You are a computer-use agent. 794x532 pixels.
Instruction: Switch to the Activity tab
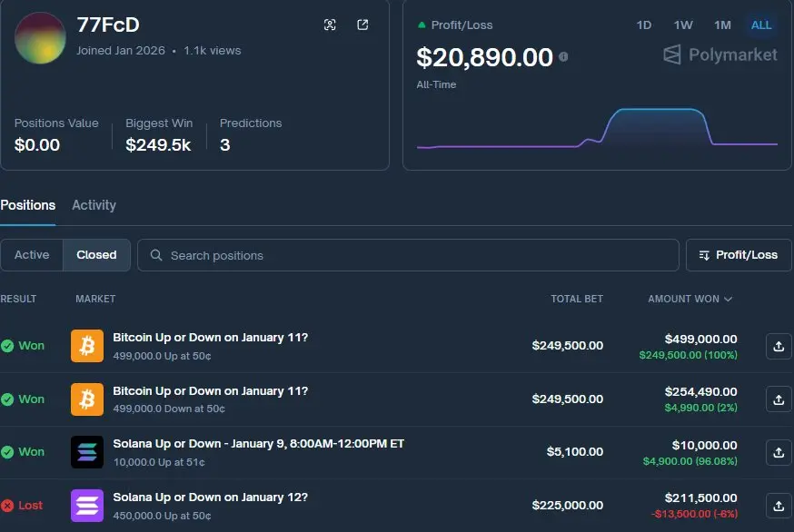pyautogui.click(x=94, y=205)
